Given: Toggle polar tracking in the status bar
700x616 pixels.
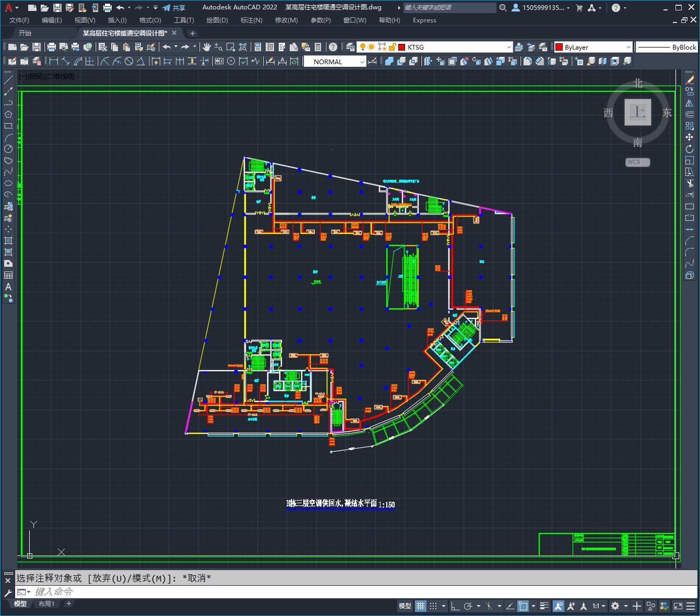Looking at the screenshot, I should coord(468,606).
